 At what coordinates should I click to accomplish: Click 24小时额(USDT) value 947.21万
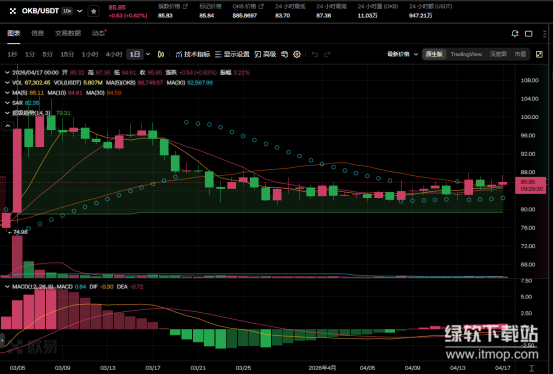(420, 16)
